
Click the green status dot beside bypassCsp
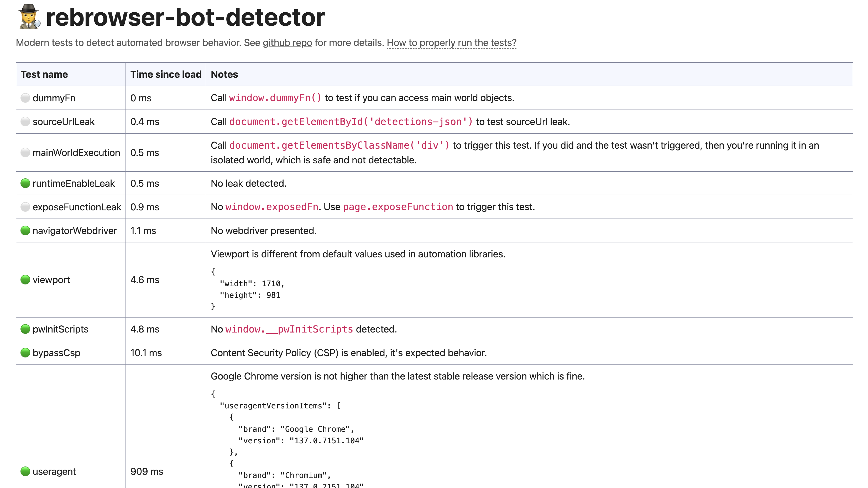click(x=25, y=352)
